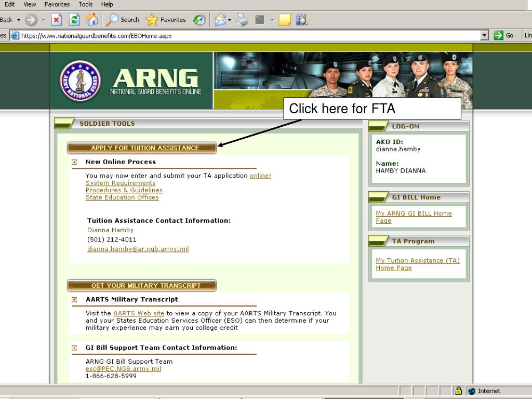Viewport: 532px width, 399px height.
Task: Visit the AARTS Web site link
Action: coord(139,313)
